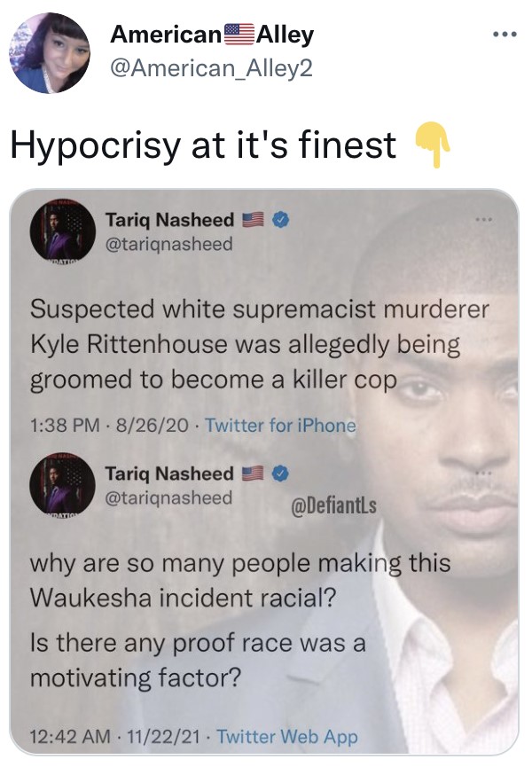The width and height of the screenshot is (532, 775).
Task: Click the flag next to first Tariq Nasheed
Action: coord(253,220)
